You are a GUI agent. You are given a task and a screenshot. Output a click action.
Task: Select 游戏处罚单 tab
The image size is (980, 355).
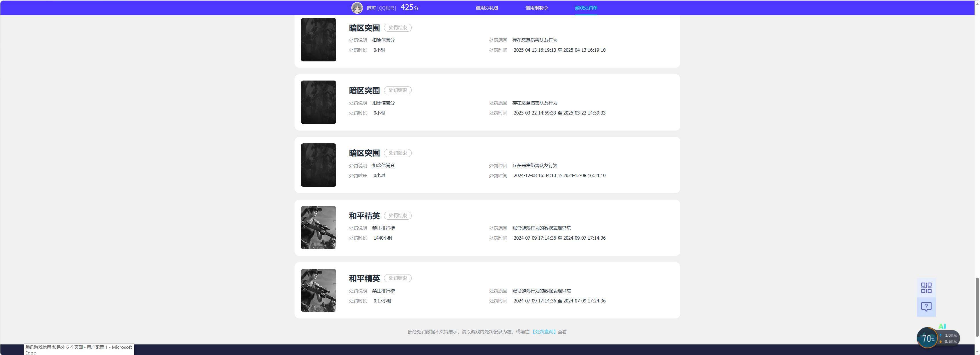[x=586, y=8]
